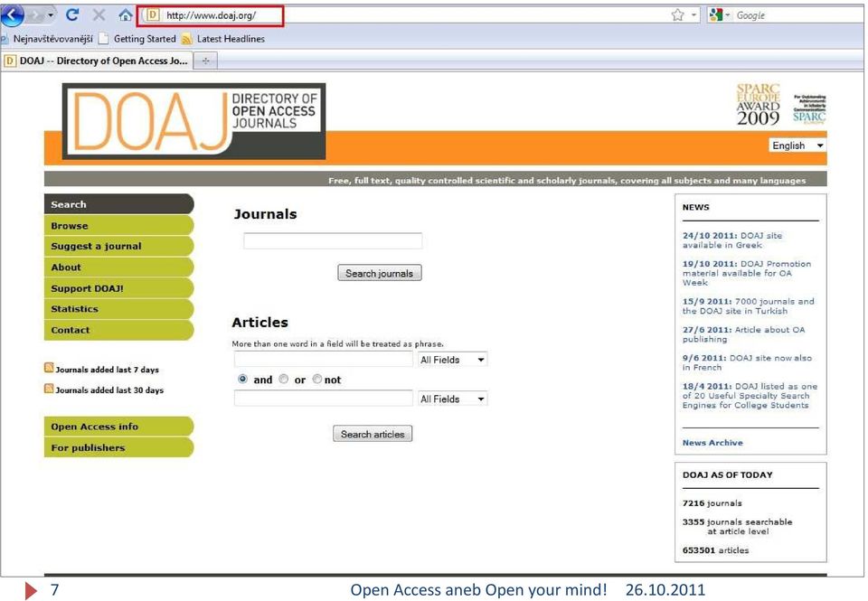This screenshot has height=601, width=868.
Task: Click the second Articles search input field
Action: 324,399
